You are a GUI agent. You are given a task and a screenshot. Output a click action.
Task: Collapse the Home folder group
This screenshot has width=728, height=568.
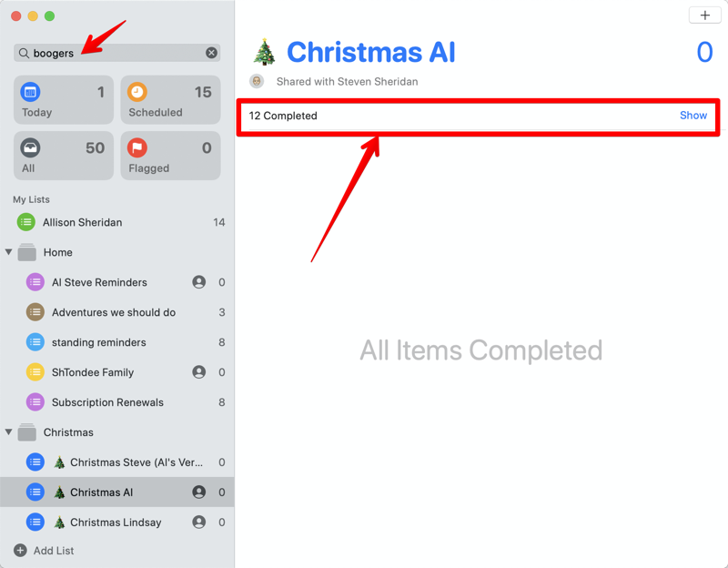coord(9,252)
